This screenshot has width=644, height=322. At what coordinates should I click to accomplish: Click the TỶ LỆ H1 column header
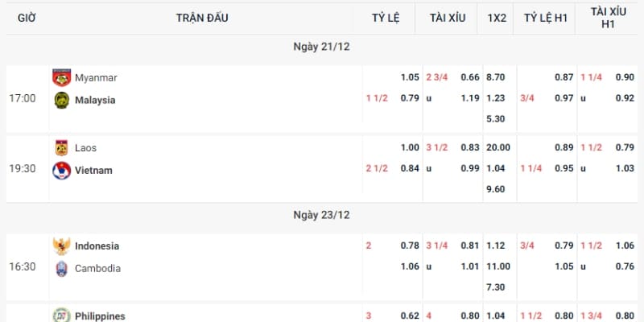click(x=546, y=18)
